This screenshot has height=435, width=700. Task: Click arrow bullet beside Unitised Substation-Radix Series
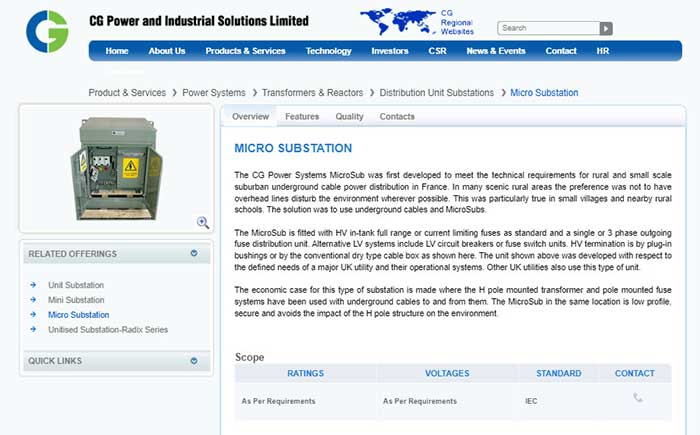pos(33,329)
